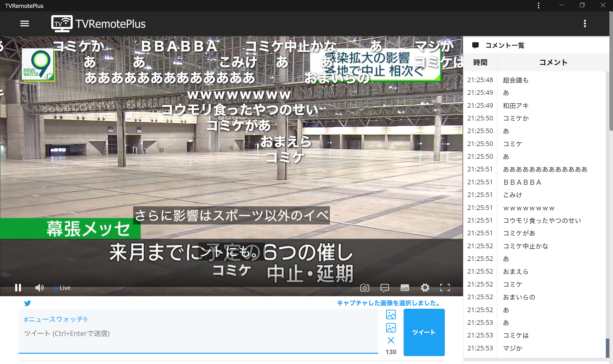Click the 時間 column header

(480, 62)
